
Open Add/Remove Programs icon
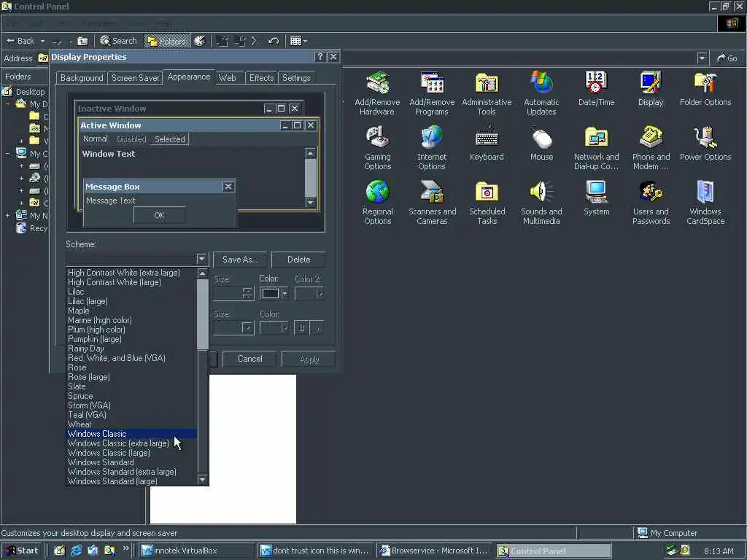(432, 93)
